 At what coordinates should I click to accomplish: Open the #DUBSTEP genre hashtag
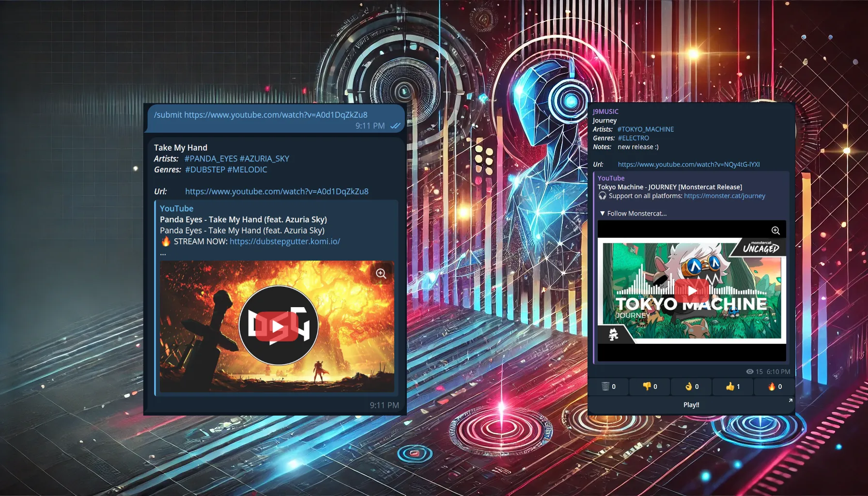205,170
